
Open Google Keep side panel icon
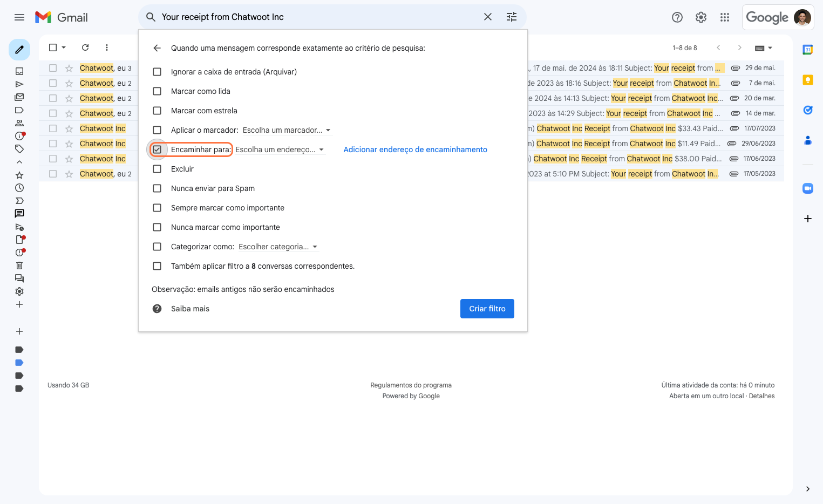(x=808, y=80)
